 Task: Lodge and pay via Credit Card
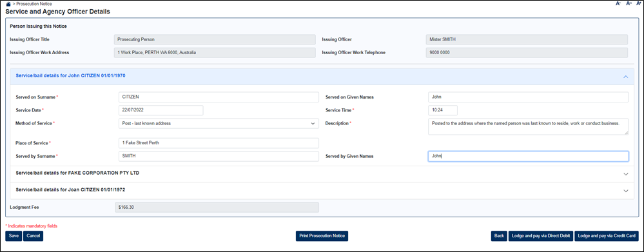[x=607, y=236]
